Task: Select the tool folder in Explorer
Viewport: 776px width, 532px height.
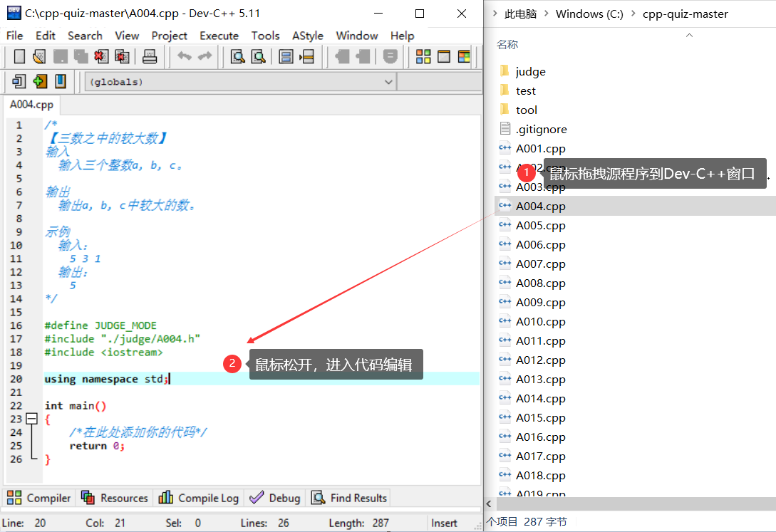Action: click(526, 110)
